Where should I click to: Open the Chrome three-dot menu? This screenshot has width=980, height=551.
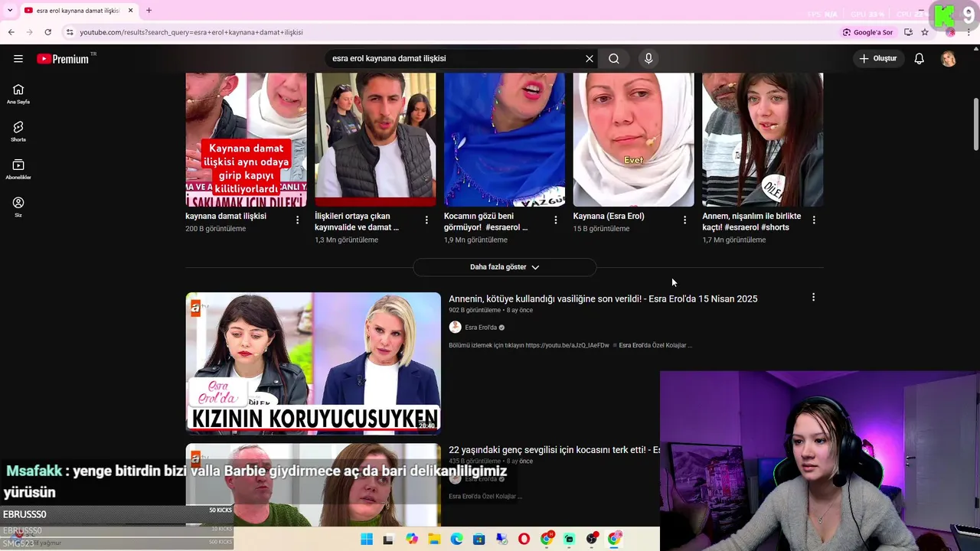969,32
